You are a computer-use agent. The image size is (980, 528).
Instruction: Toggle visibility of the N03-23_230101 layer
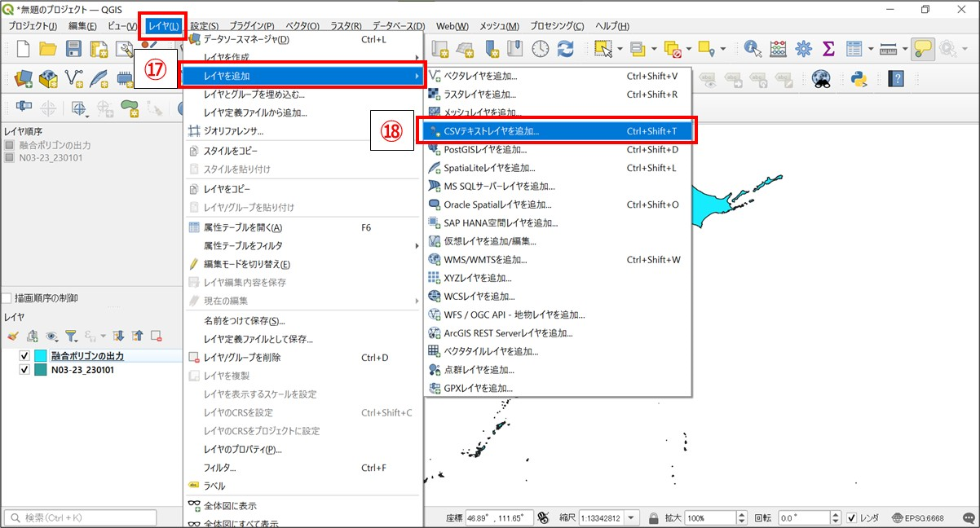(24, 370)
